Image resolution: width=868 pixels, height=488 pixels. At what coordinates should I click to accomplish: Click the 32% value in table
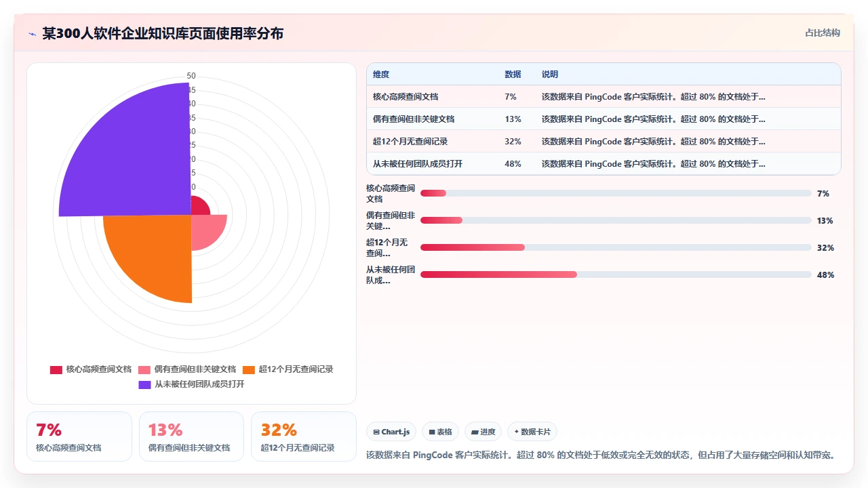point(513,142)
